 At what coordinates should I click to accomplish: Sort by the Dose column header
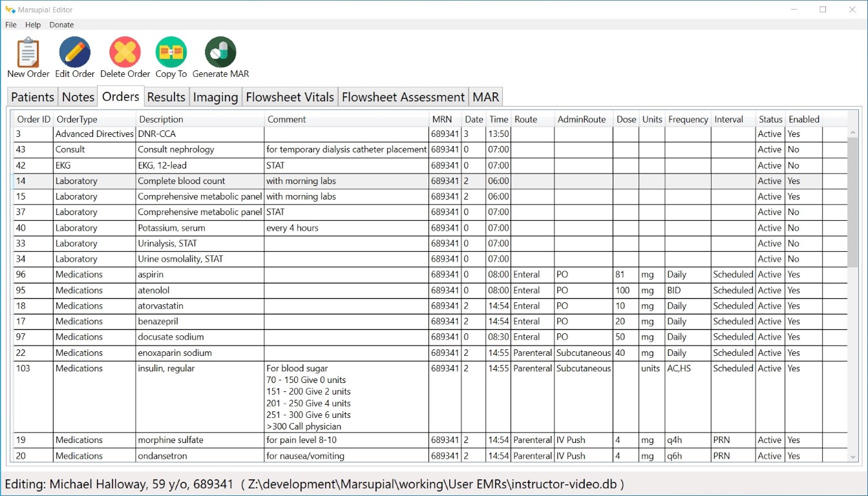tap(626, 119)
